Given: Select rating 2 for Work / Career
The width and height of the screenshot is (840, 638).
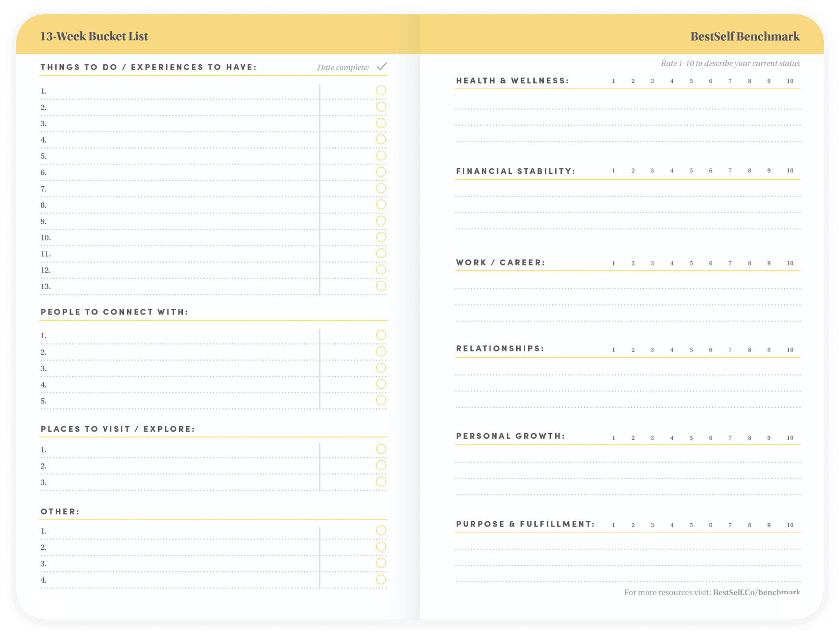Looking at the screenshot, I should pyautogui.click(x=633, y=263).
